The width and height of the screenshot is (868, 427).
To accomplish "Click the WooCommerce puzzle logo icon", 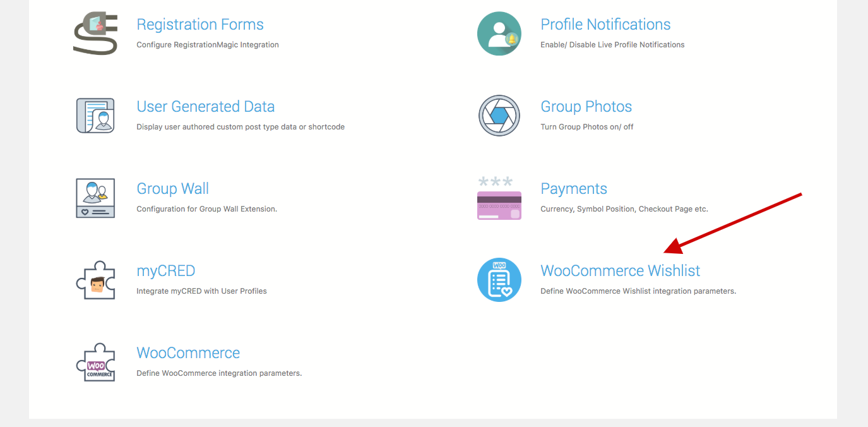I will pos(95,362).
